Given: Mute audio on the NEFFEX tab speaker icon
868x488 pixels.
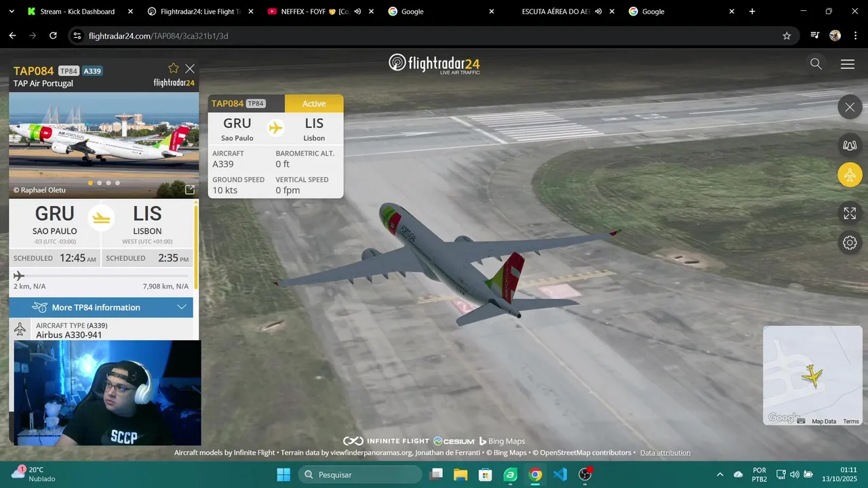Looking at the screenshot, I should [357, 12].
